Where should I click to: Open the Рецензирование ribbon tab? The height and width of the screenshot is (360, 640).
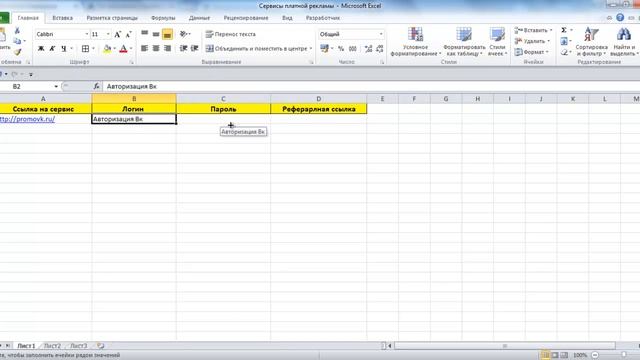246,18
